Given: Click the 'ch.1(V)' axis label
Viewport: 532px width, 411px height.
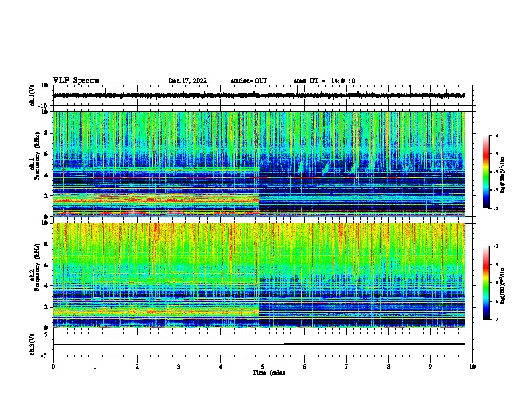Looking at the screenshot, I should [x=32, y=95].
